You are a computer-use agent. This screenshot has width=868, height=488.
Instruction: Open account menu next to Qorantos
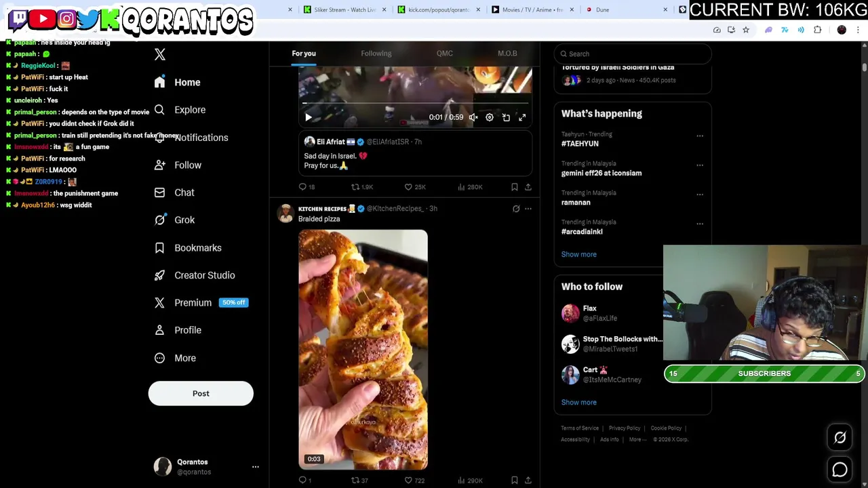tap(256, 466)
